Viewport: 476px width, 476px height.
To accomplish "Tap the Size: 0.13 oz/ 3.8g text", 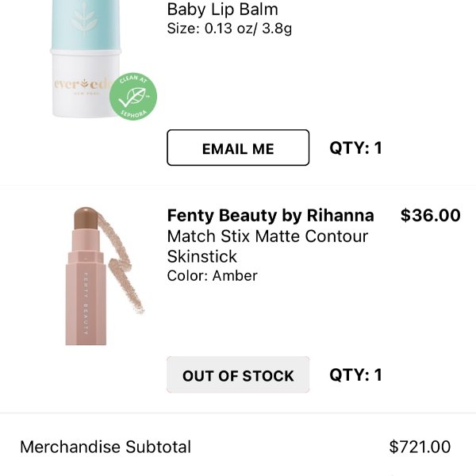I will [230, 29].
